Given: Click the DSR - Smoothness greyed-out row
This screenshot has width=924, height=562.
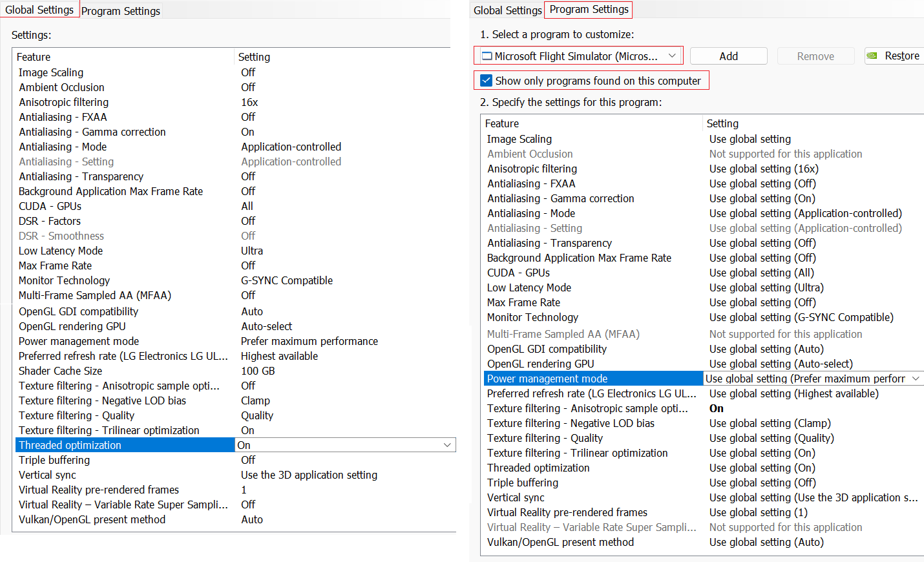Looking at the screenshot, I should [x=61, y=236].
